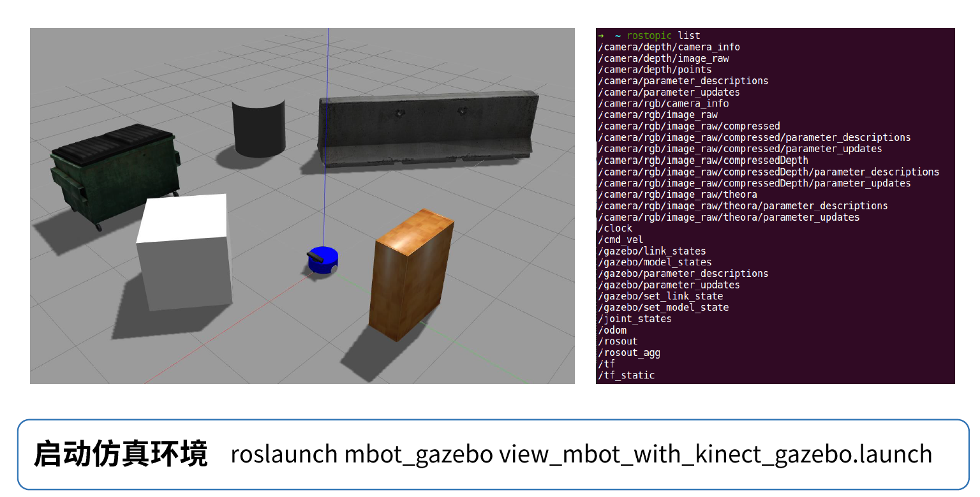
Task: Click the /rosout_agg topic line
Action: click(629, 353)
